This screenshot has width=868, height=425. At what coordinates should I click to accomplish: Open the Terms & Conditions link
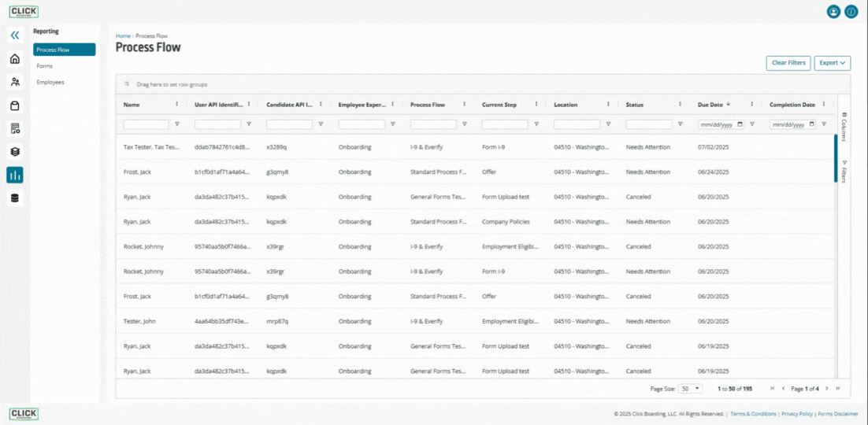753,414
